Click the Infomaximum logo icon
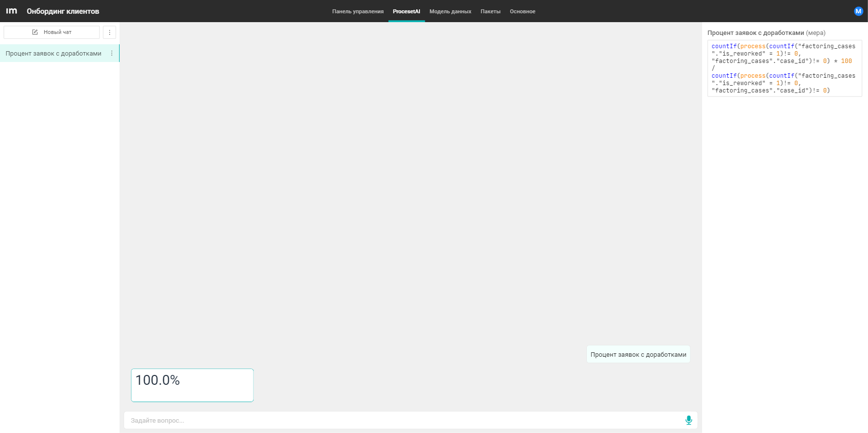This screenshot has height=433, width=868. click(x=11, y=11)
